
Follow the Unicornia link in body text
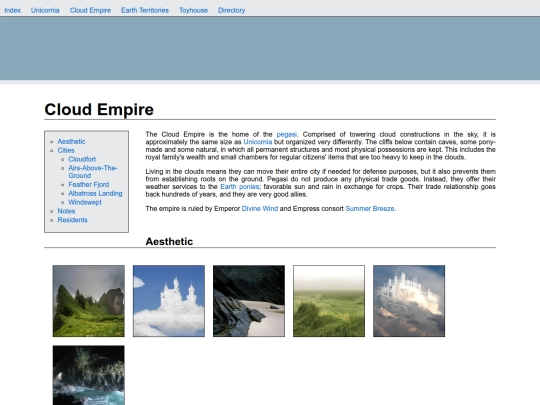[x=258, y=142]
